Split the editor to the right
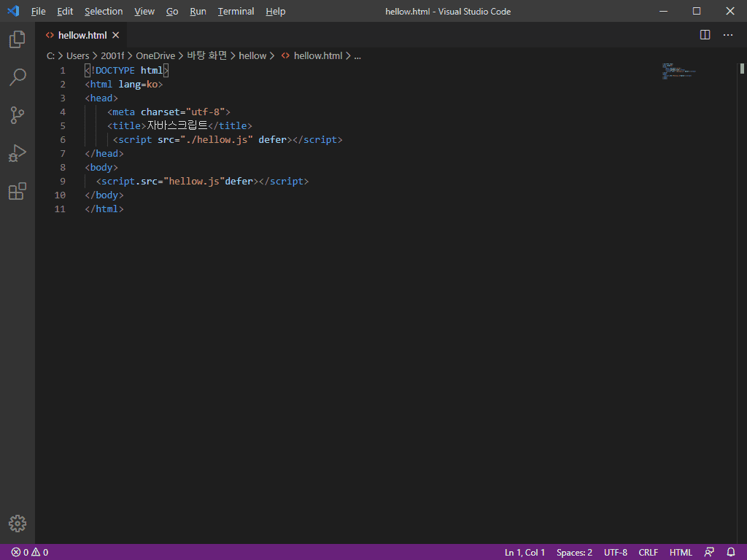The width and height of the screenshot is (747, 560). (705, 35)
